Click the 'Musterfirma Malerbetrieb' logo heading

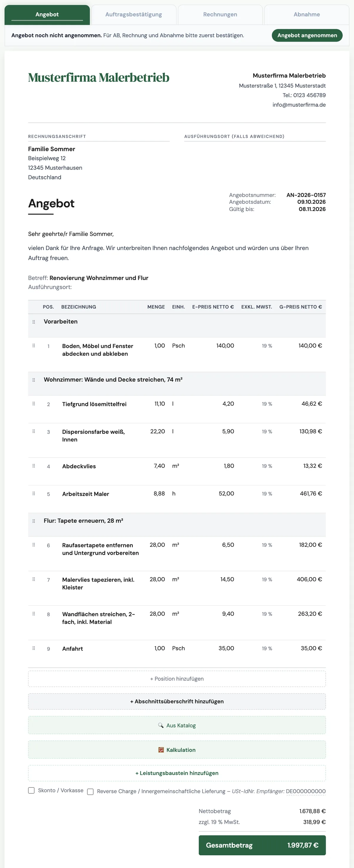coord(99,78)
